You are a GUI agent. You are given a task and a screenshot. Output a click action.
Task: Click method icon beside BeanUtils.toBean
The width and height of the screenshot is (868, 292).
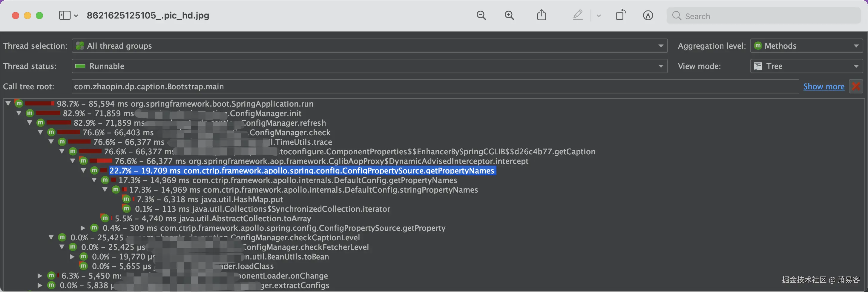[84, 257]
